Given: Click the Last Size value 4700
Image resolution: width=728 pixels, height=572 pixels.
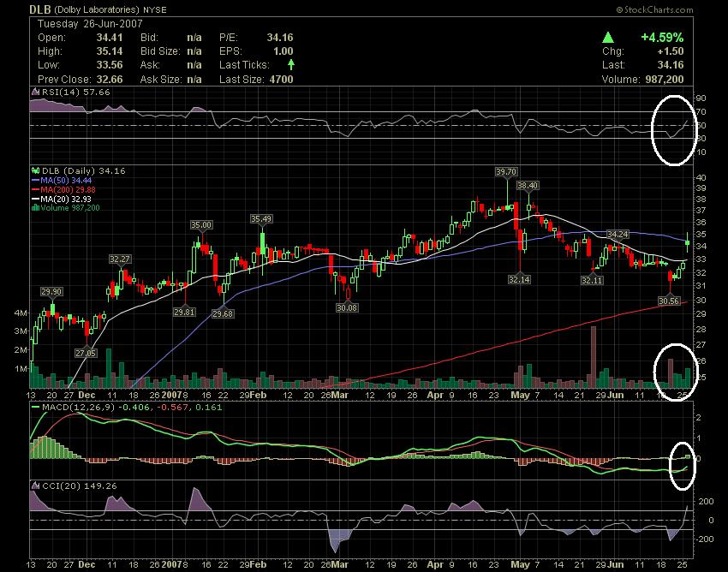Looking at the screenshot, I should point(282,80).
